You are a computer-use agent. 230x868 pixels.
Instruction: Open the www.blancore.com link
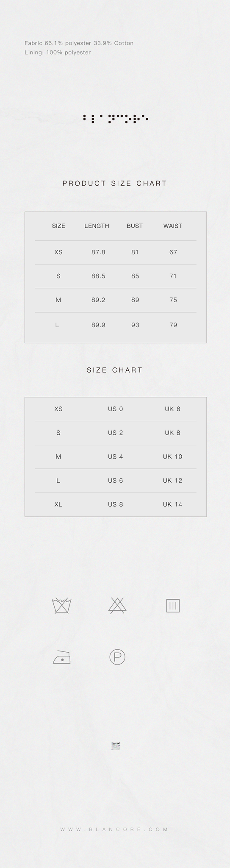[x=114, y=829]
